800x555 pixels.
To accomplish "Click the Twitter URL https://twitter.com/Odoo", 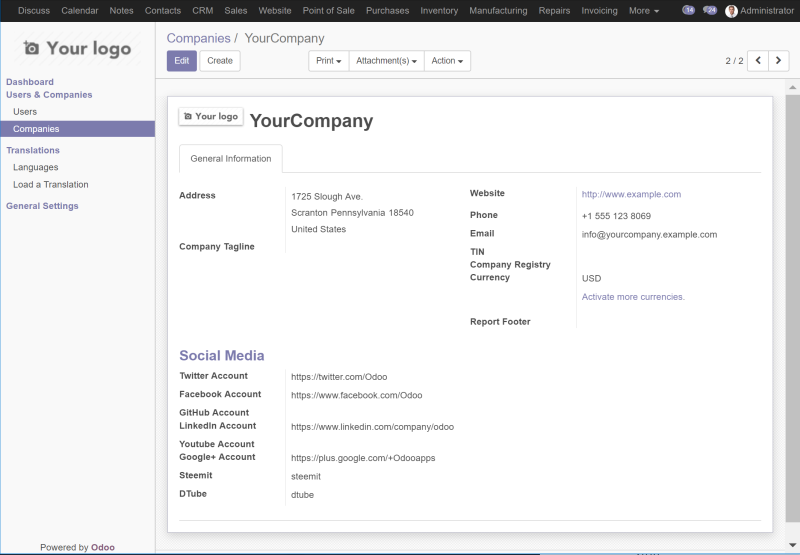I will pyautogui.click(x=339, y=377).
